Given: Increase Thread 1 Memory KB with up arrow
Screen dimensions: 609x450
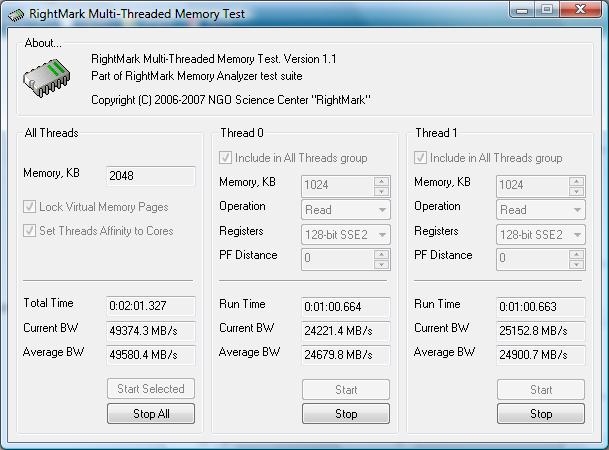Looking at the screenshot, I should point(576,181).
